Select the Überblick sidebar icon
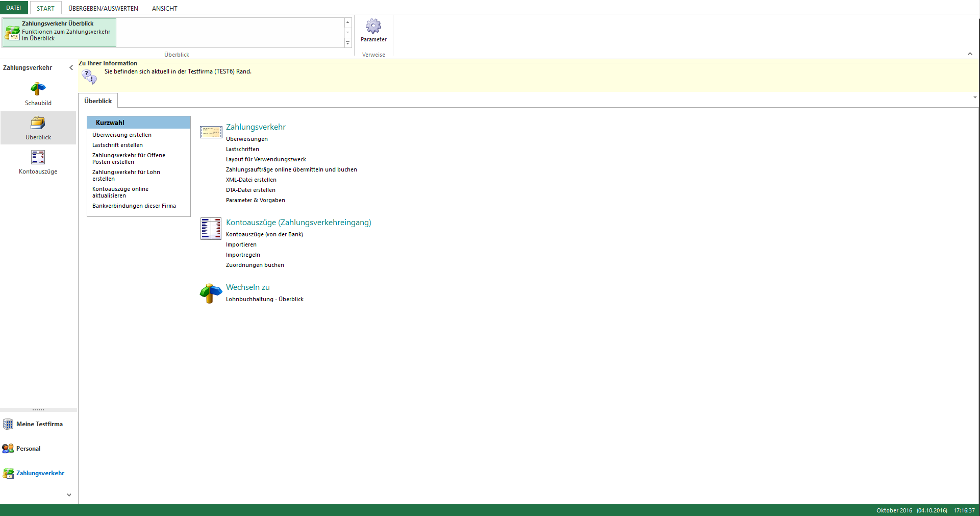 pos(38,128)
